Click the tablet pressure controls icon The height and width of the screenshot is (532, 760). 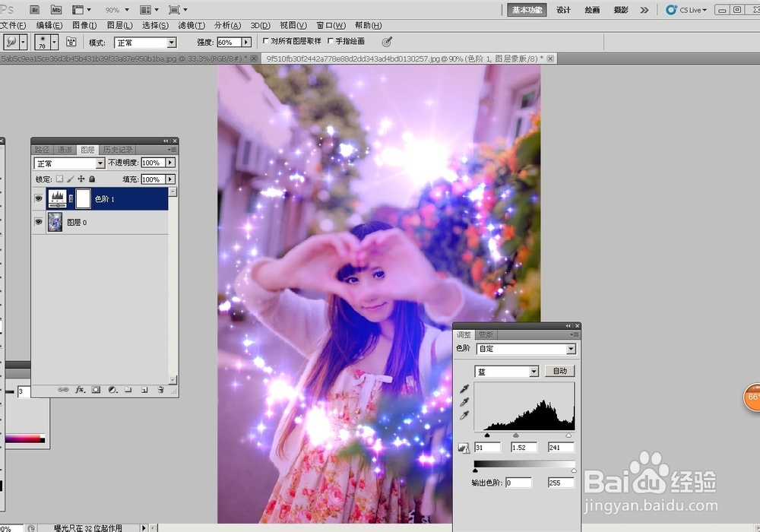[386, 42]
